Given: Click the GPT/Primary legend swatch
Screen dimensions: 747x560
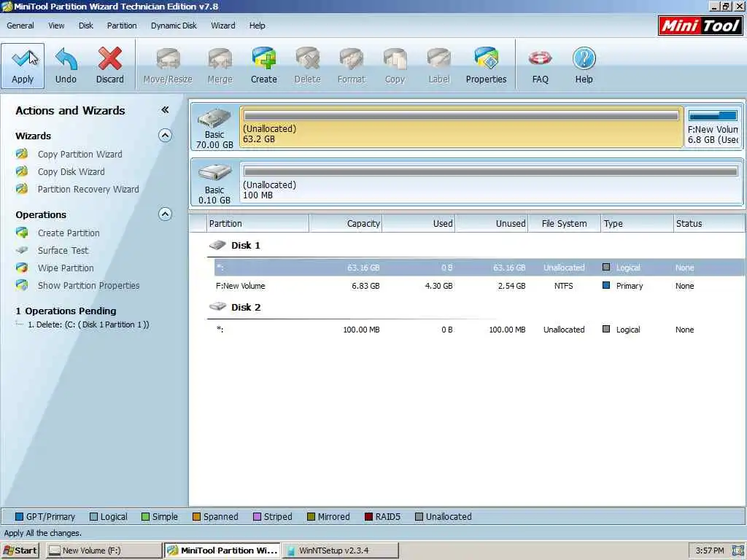Looking at the screenshot, I should (19, 517).
